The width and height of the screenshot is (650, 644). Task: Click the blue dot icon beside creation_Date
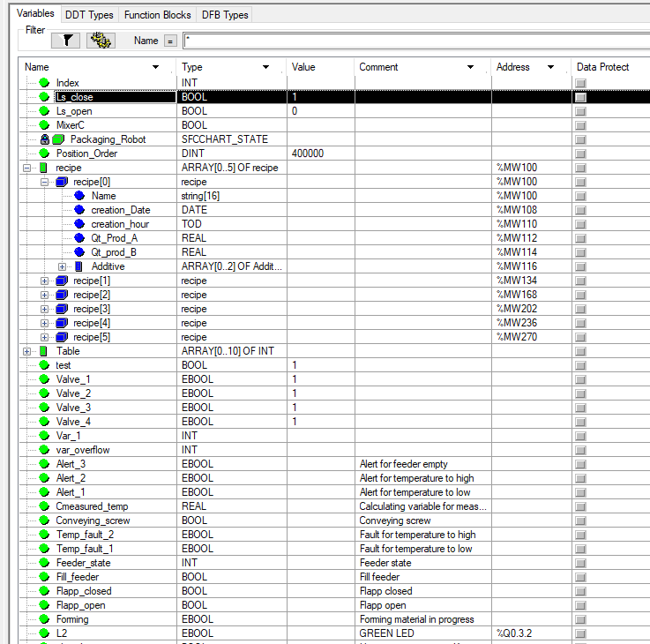click(x=79, y=210)
